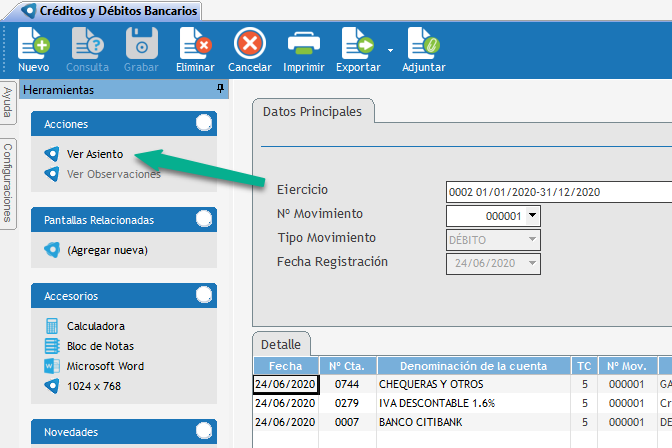Open the Configuraciones side tab
The width and height of the screenshot is (672, 448).
click(8, 182)
